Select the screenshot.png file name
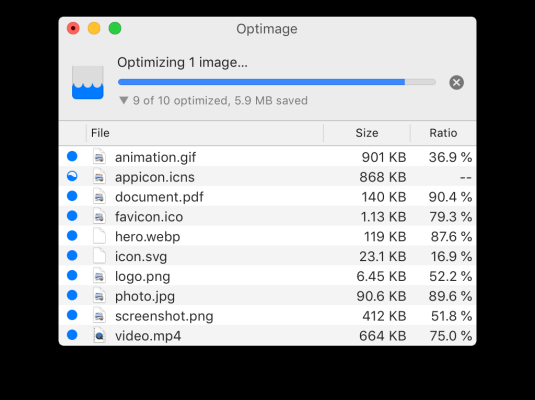 [164, 316]
